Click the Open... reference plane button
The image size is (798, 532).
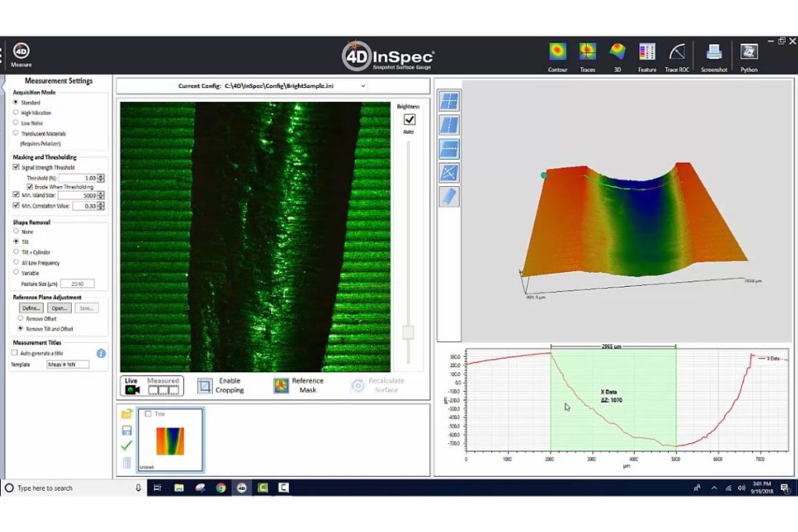59,308
